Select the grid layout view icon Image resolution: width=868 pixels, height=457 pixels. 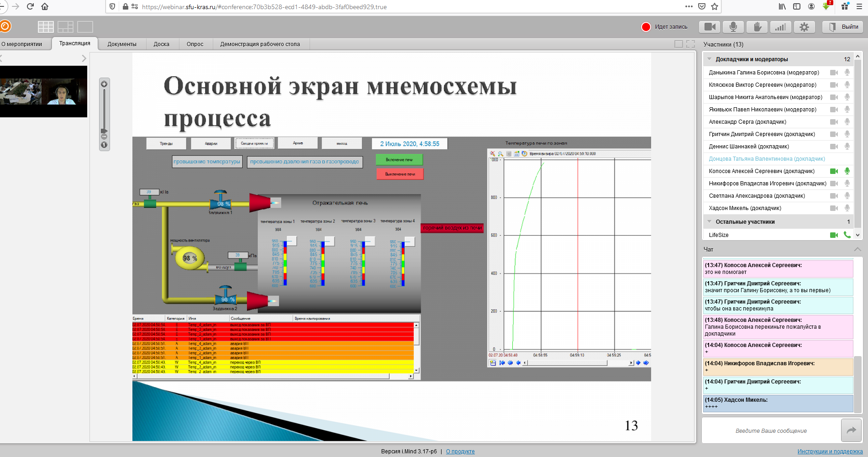click(x=46, y=27)
